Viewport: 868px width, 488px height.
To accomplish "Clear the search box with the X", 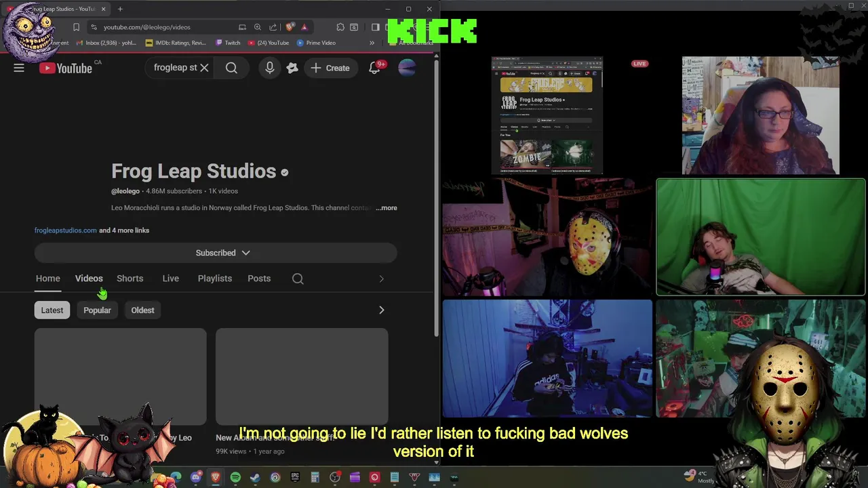I will tap(203, 68).
